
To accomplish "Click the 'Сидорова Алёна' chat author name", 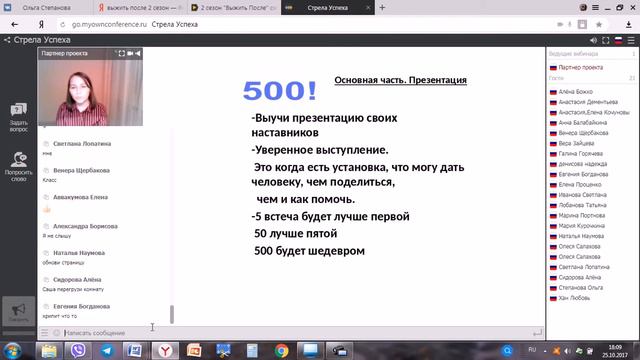I will point(77,280).
